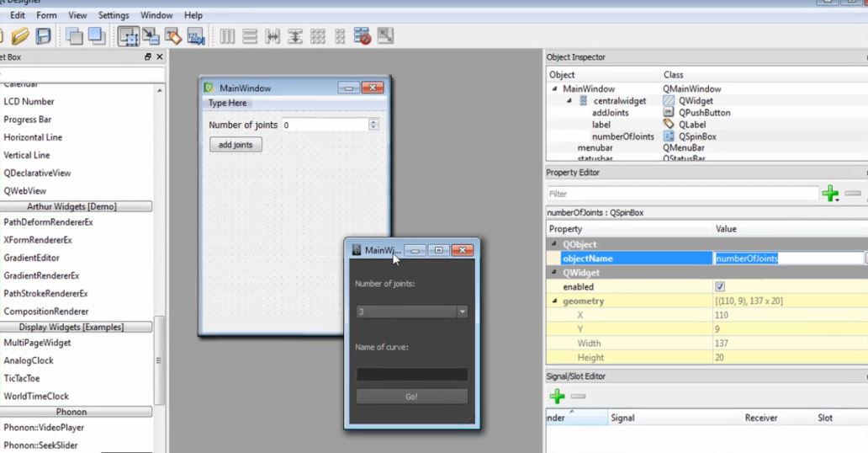
Task: Click the add joints button
Action: click(236, 145)
